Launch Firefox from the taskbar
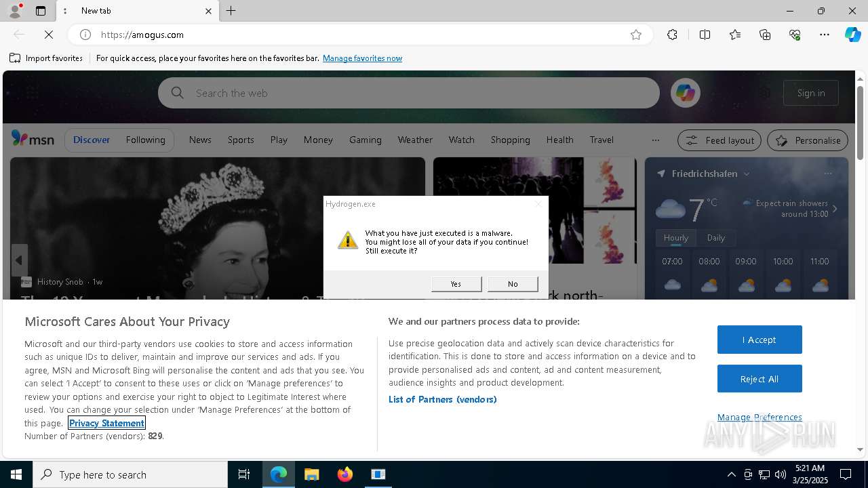The height and width of the screenshot is (488, 868). click(x=345, y=474)
